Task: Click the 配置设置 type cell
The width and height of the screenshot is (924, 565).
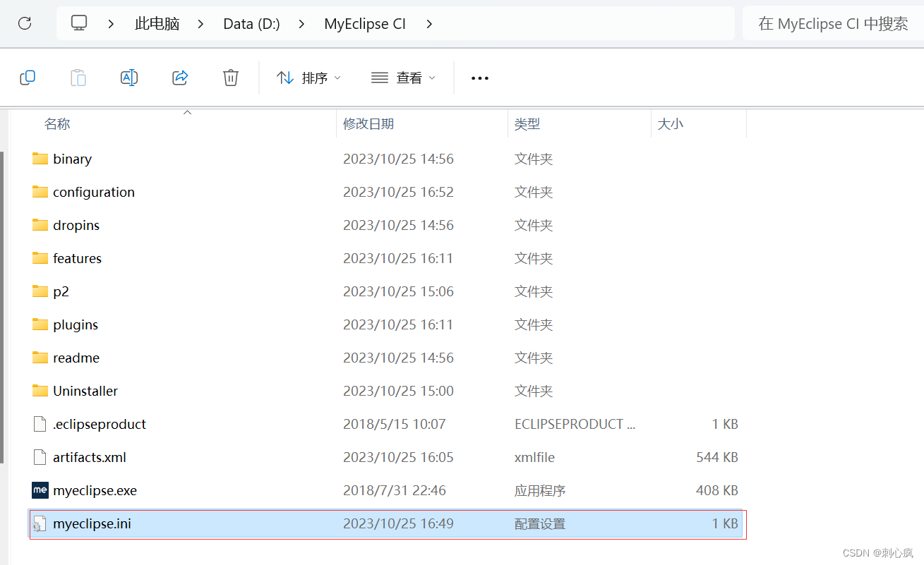Action: coord(540,524)
